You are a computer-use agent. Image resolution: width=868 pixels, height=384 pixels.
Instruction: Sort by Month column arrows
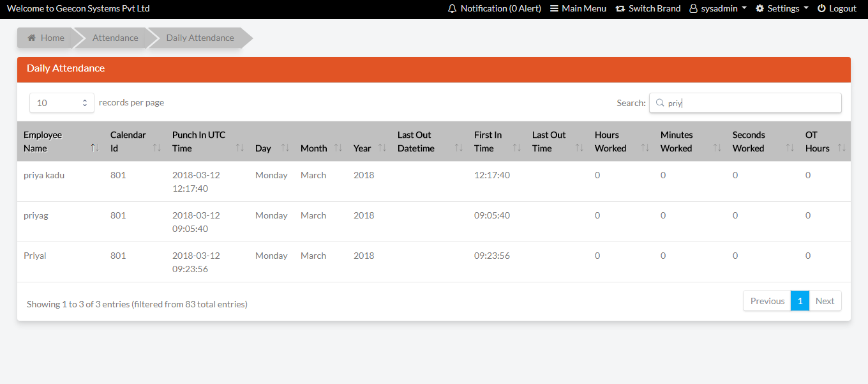[x=339, y=148]
